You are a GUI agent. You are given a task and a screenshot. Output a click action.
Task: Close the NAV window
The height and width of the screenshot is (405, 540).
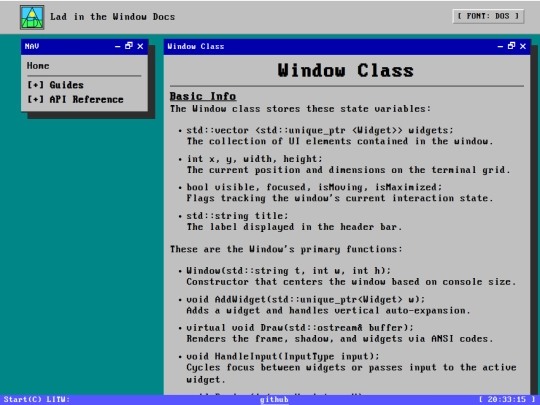[x=140, y=46]
